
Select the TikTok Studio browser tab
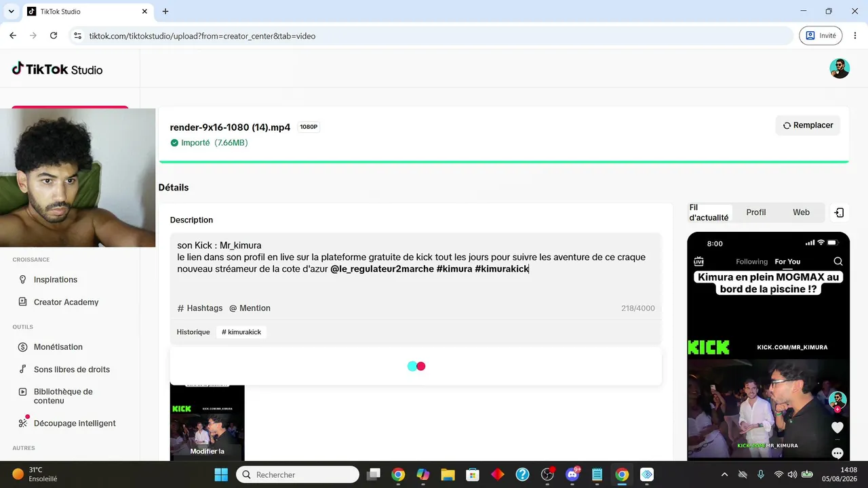pyautogui.click(x=88, y=12)
